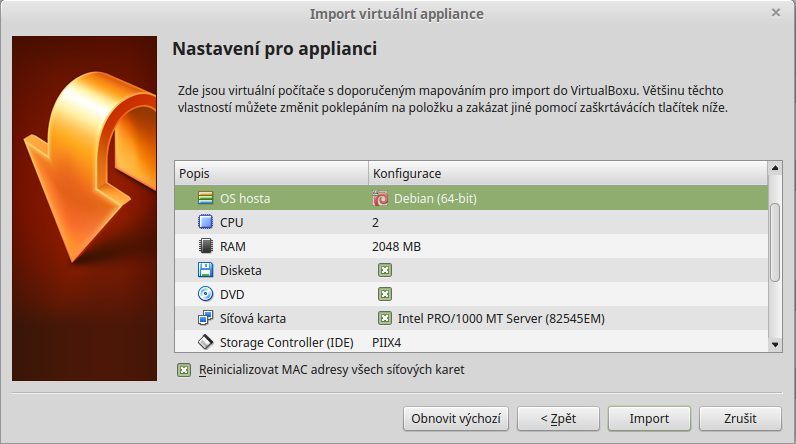This screenshot has width=796, height=444.
Task: Select the Síťová karta row label
Action: 253,319
